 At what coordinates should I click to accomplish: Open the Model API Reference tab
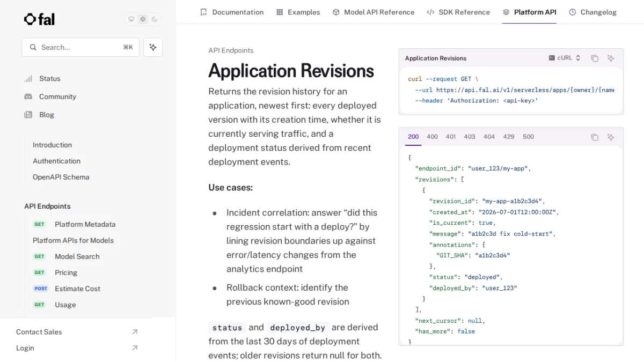[374, 12]
